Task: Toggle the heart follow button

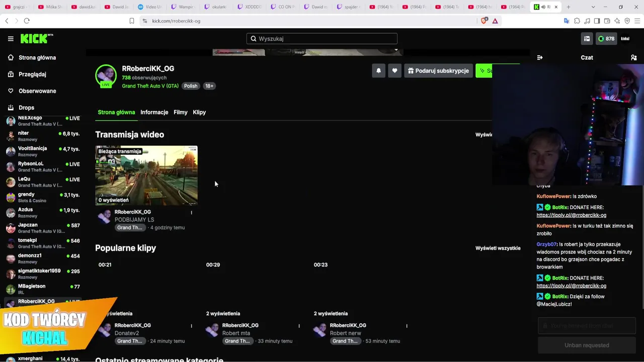Action: click(395, 71)
